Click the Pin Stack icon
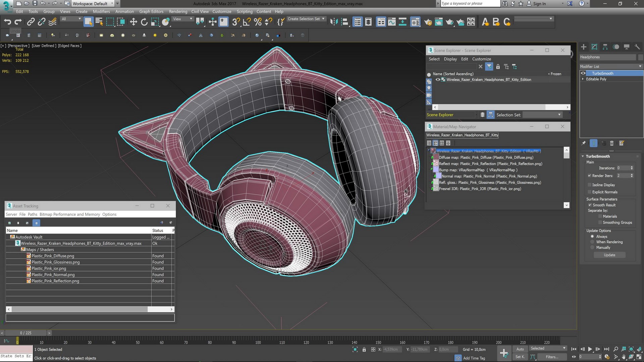Viewport: 644px width, 362px height. click(x=584, y=143)
